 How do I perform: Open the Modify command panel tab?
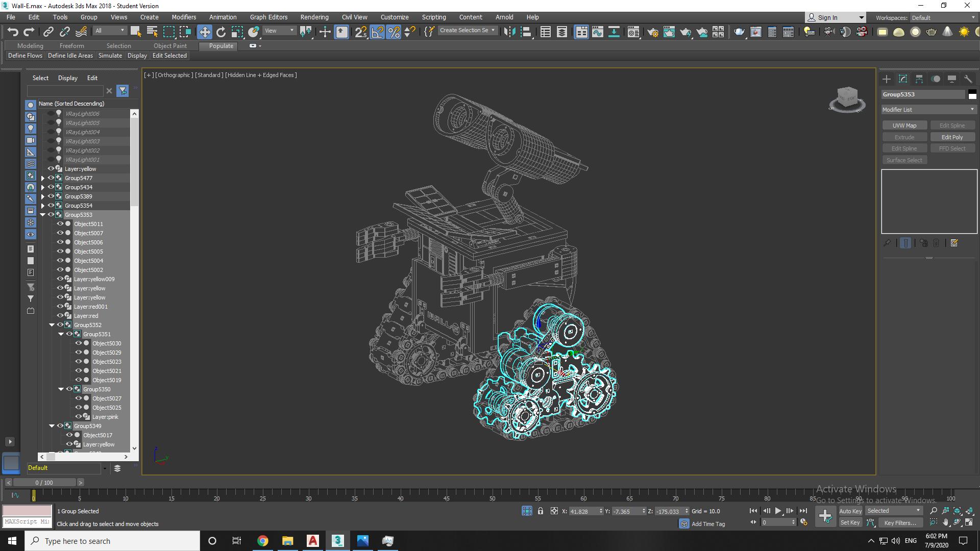click(x=903, y=79)
